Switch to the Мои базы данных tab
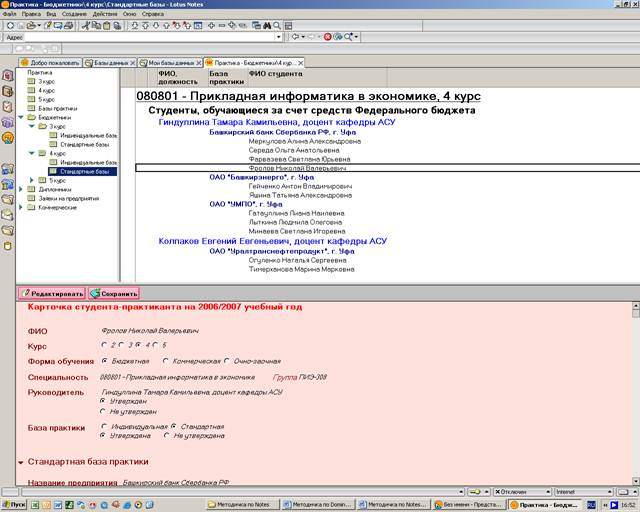The height and width of the screenshot is (512, 640). (x=170, y=63)
